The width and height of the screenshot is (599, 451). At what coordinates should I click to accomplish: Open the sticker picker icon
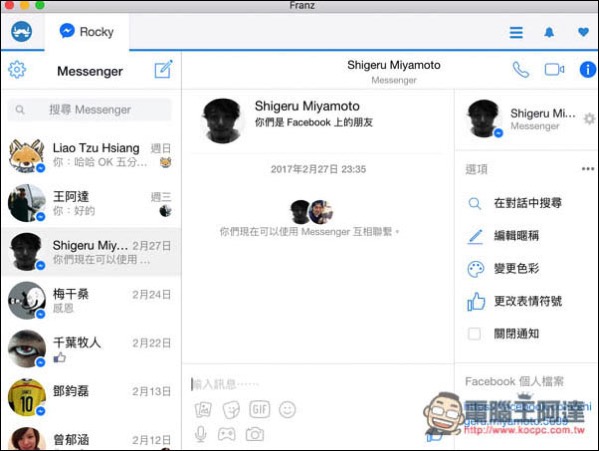(x=231, y=410)
